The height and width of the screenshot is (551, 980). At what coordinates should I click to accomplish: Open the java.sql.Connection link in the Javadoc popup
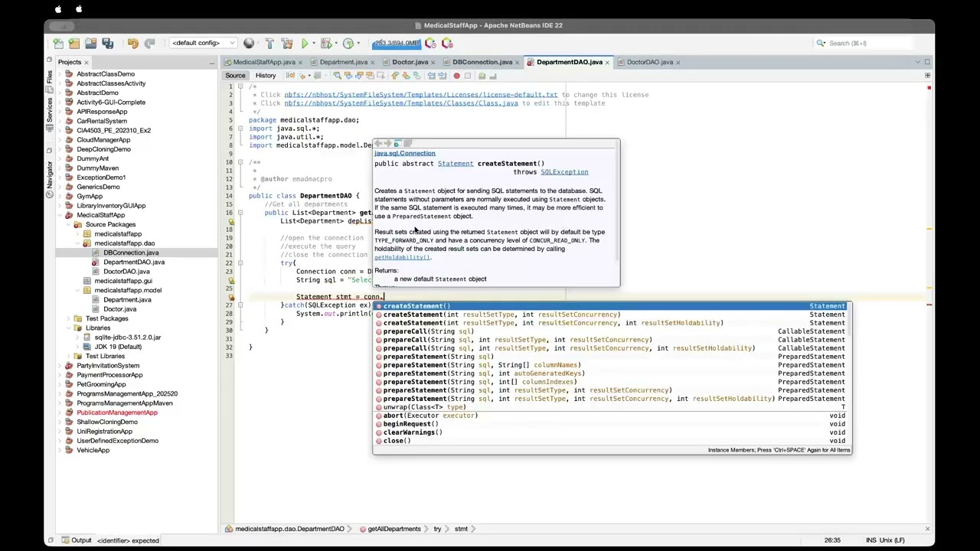coord(404,154)
